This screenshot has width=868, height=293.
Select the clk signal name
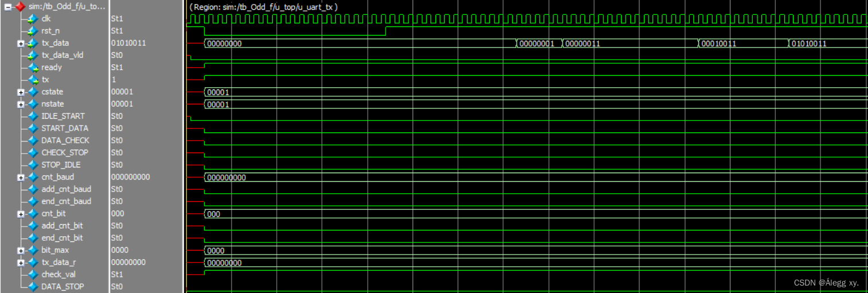point(46,19)
